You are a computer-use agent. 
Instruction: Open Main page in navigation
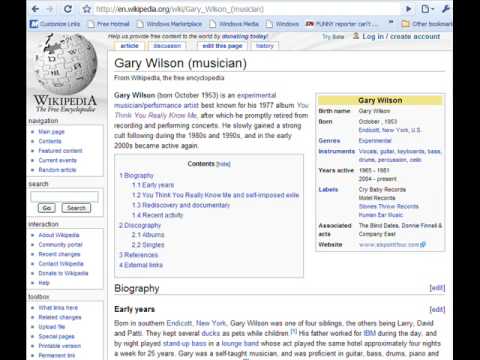[51, 132]
